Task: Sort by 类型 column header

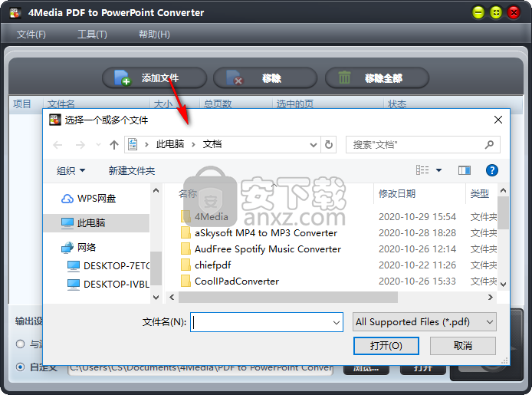Action: [x=481, y=194]
